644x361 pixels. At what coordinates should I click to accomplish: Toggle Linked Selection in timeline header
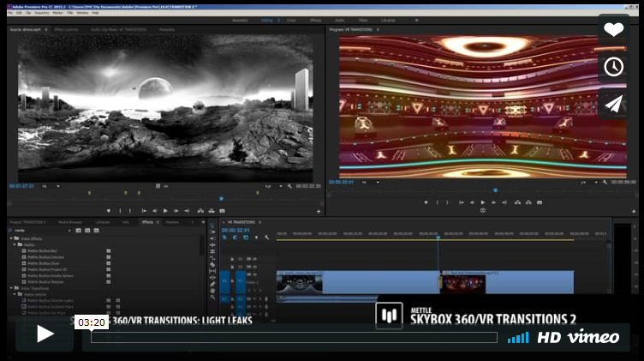pyautogui.click(x=246, y=238)
